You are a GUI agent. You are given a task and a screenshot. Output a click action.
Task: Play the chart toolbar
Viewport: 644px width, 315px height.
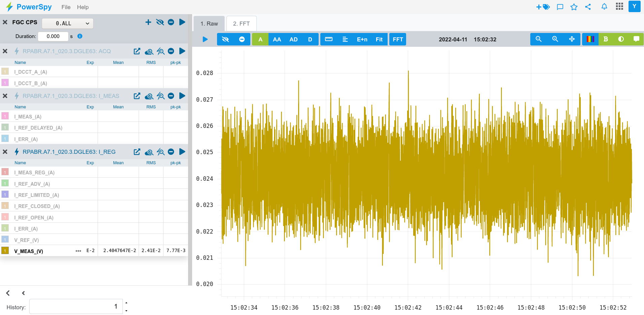click(x=205, y=39)
